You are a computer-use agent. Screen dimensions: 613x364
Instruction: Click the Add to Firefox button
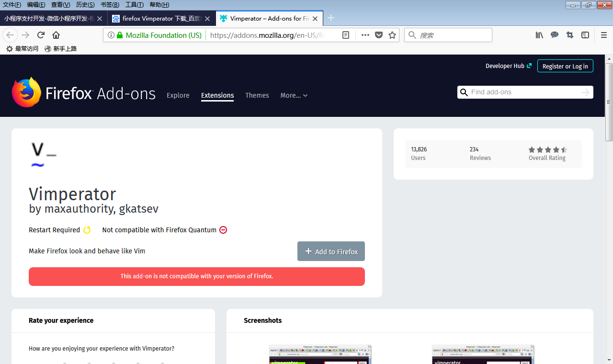coord(331,251)
